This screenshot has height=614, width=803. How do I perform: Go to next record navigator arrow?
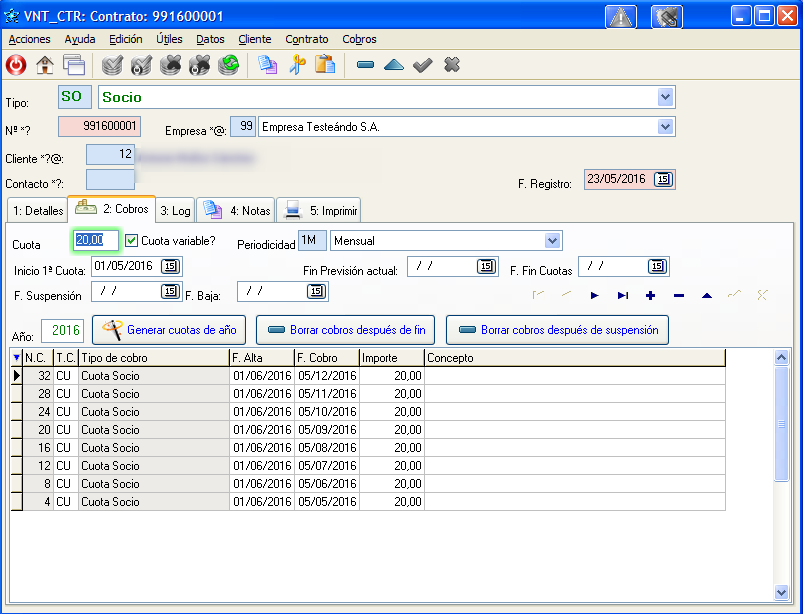[x=594, y=295]
